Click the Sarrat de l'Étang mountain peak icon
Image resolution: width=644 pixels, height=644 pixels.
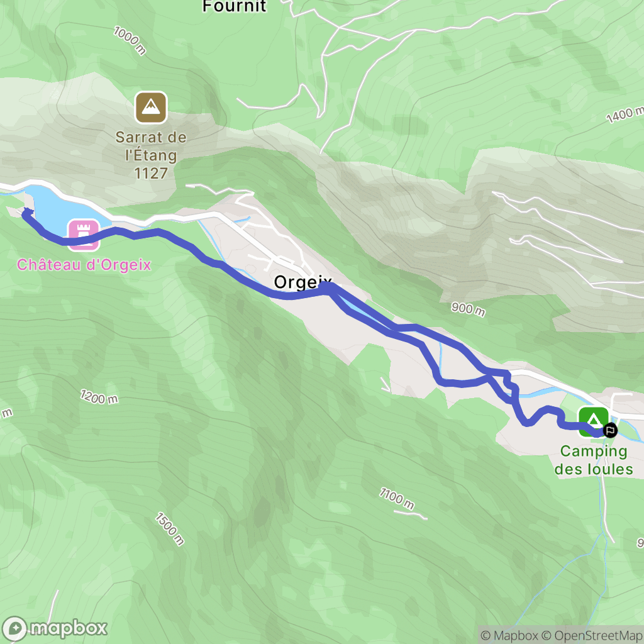tap(151, 108)
